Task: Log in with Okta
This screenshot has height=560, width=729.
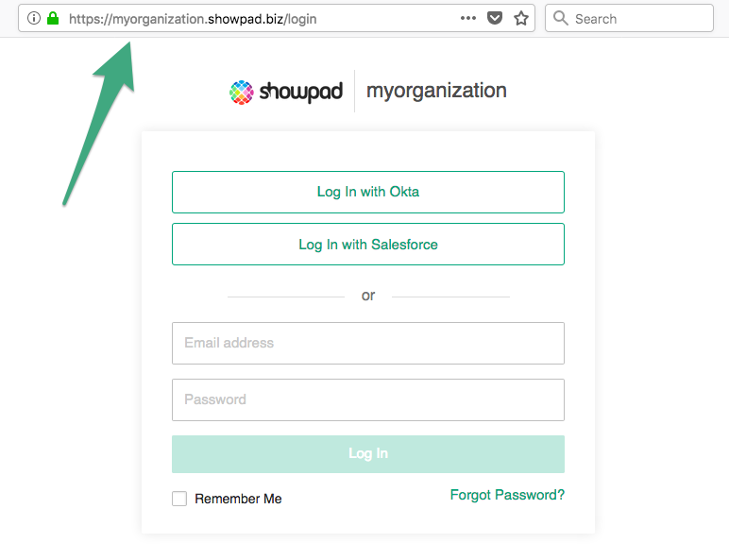Action: pos(368,192)
